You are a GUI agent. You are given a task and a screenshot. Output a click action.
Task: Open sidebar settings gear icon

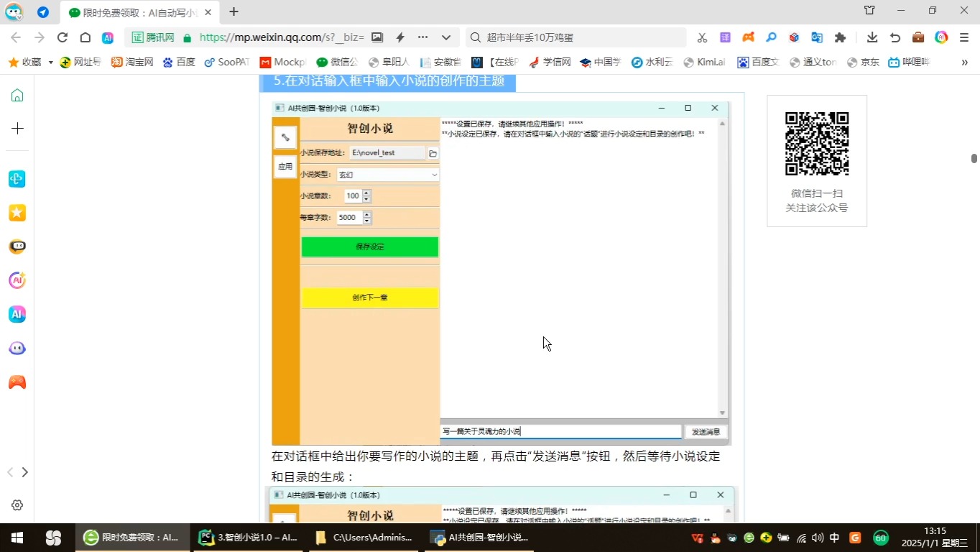point(17,505)
